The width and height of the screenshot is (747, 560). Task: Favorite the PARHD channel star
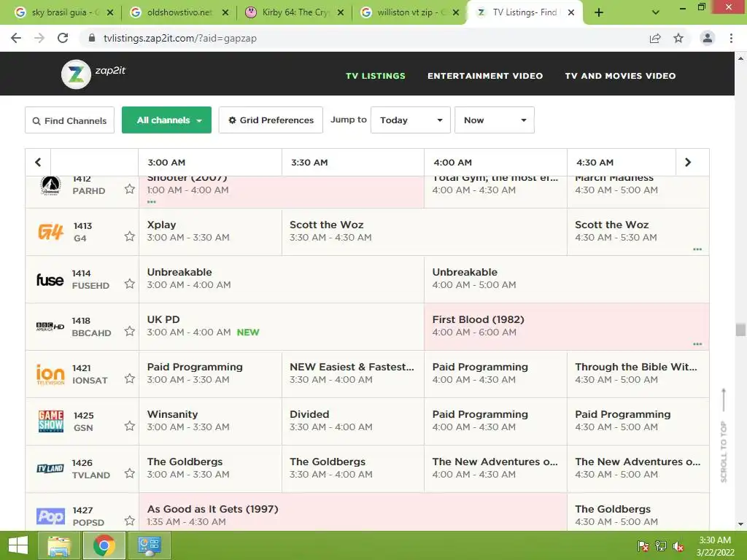coord(130,190)
